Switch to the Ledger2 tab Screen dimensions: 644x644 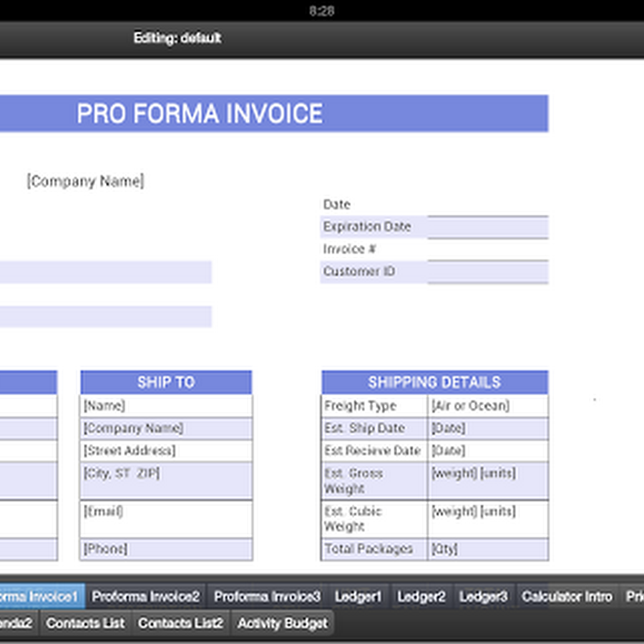tap(421, 596)
